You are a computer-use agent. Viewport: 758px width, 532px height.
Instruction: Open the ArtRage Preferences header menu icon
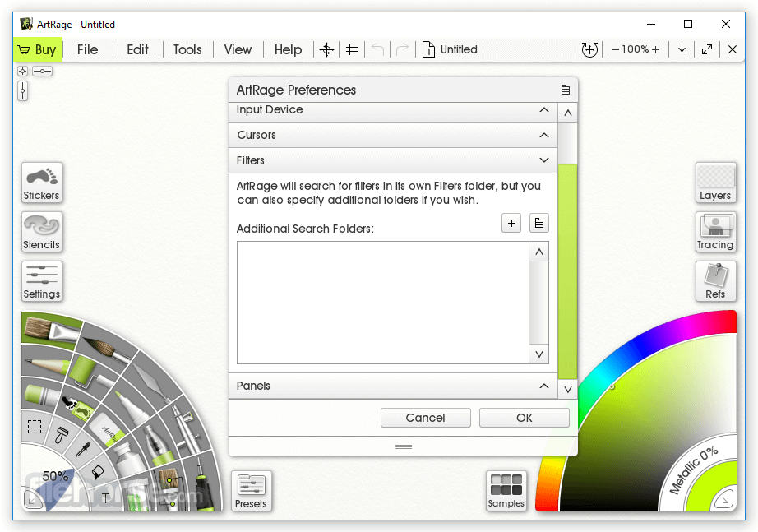(565, 90)
